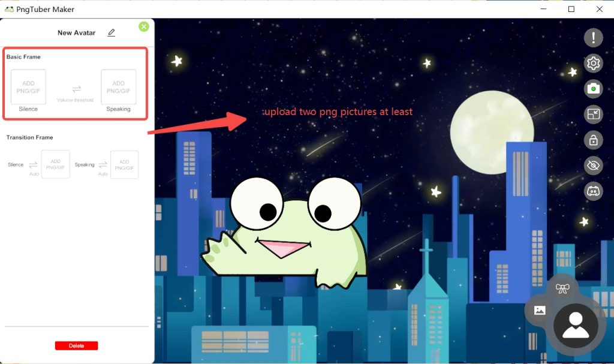Open the Discord icon
Image resolution: width=614 pixels, height=364 pixels.
(x=593, y=191)
